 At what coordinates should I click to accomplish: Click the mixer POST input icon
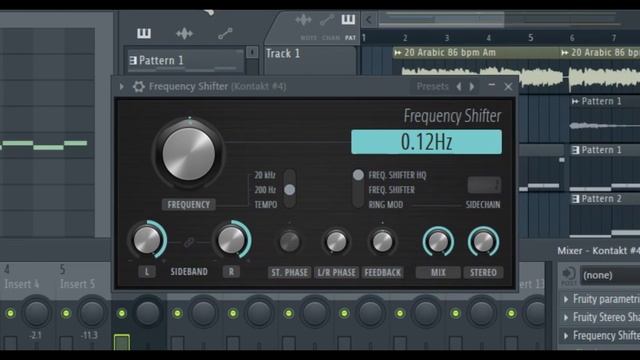click(569, 275)
